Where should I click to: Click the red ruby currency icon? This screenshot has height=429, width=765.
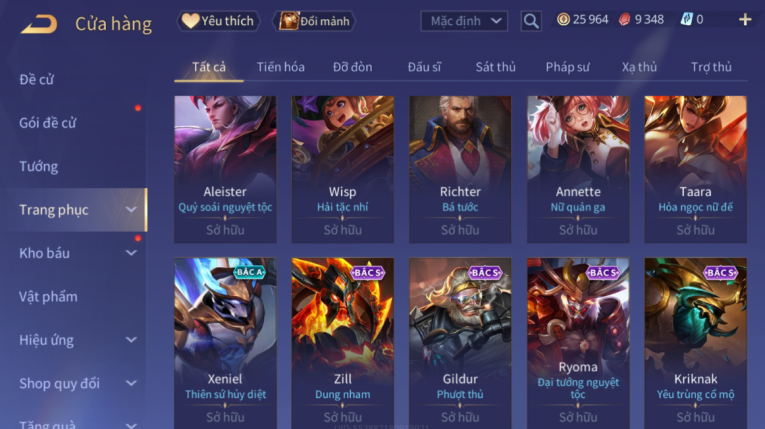click(x=624, y=20)
